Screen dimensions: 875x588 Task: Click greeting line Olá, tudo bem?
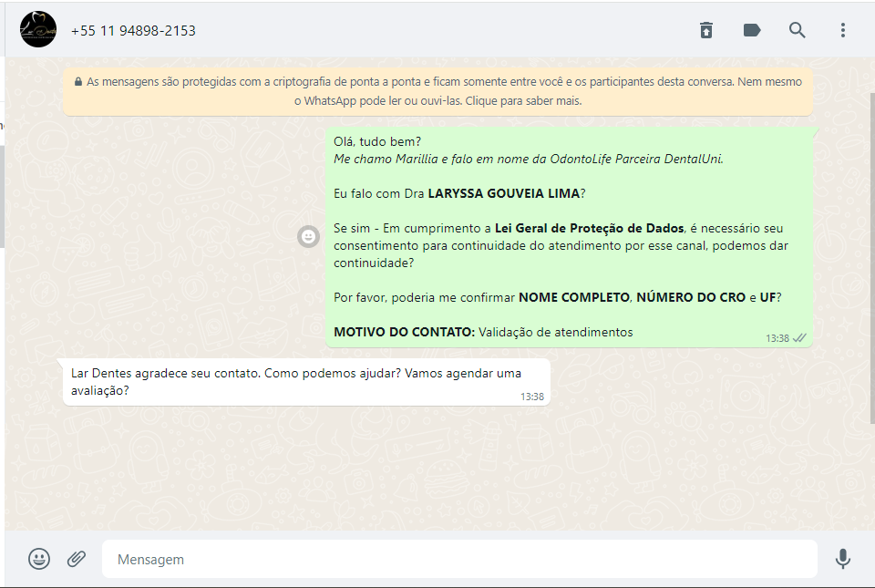pos(377,141)
